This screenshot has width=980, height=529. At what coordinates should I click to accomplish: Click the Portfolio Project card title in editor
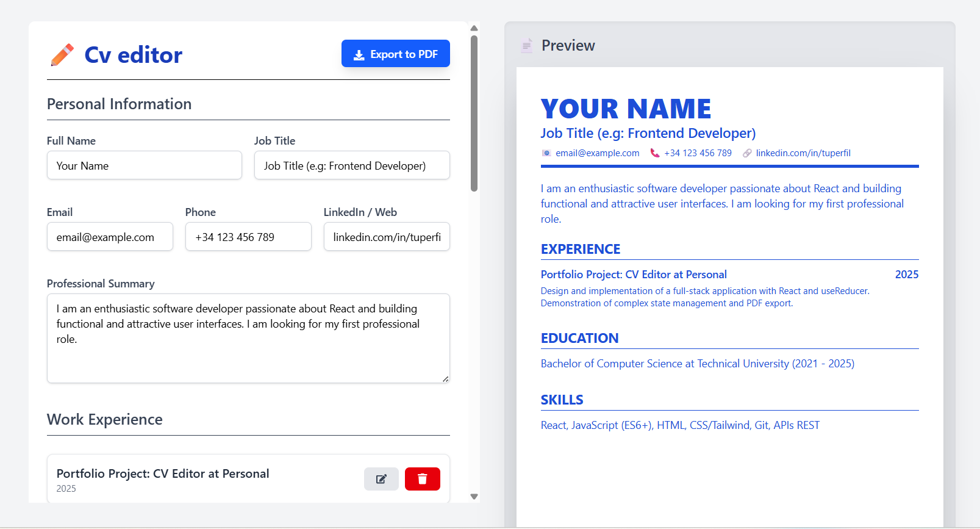(163, 473)
